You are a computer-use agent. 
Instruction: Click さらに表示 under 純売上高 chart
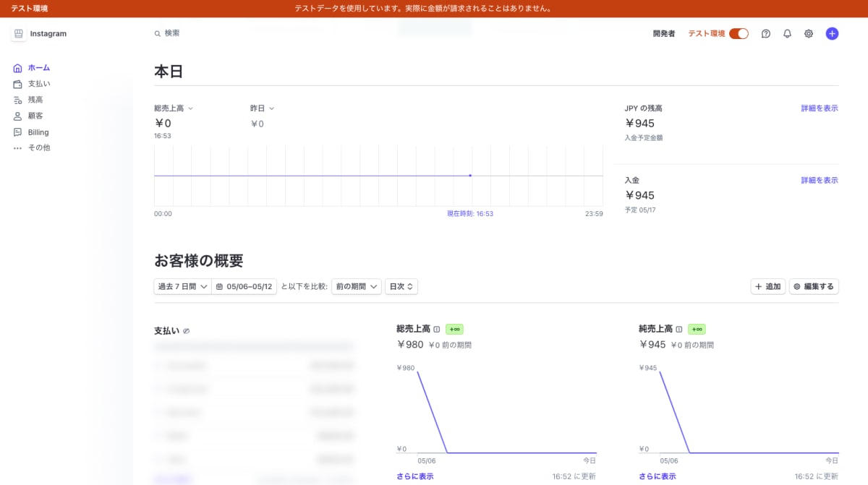tap(658, 476)
